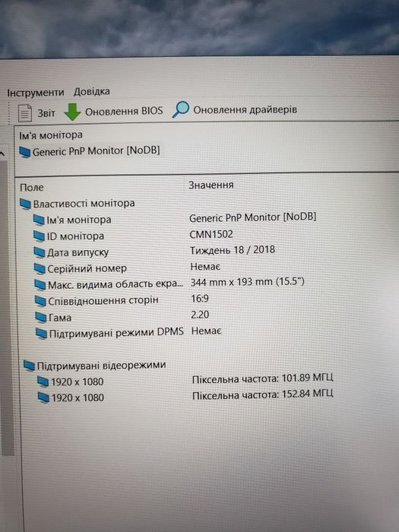Screen dimensions: 399x532
Task: Click left panel scroll-up arrow
Action: pyautogui.click(x=3, y=154)
